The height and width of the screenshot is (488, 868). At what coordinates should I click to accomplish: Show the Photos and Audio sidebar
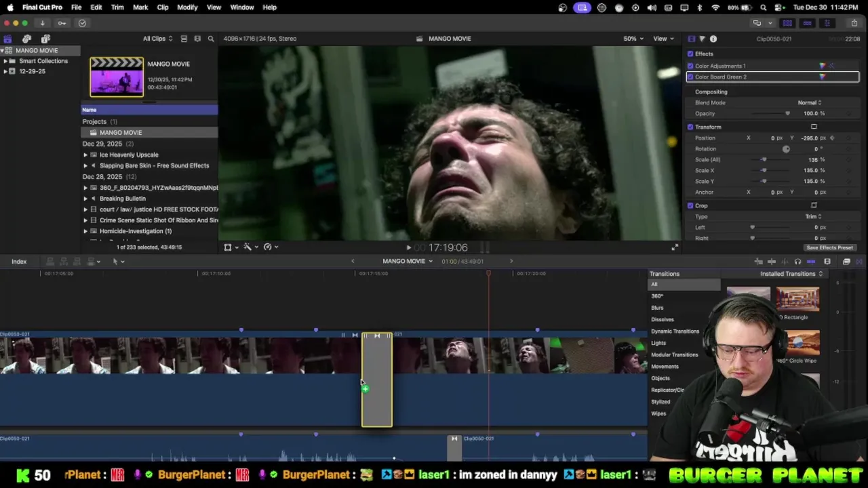[26, 39]
